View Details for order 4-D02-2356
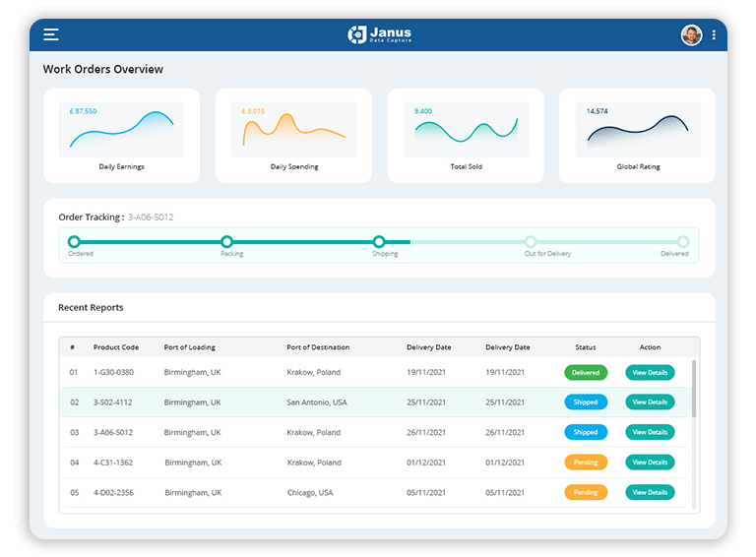 [650, 492]
